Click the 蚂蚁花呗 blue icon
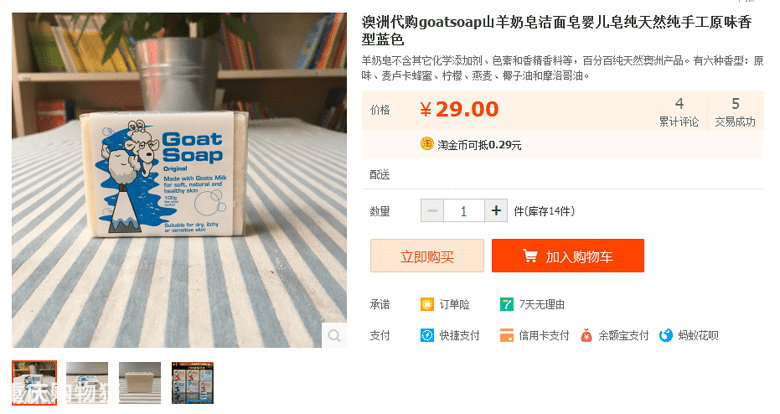The image size is (780, 414). [666, 335]
